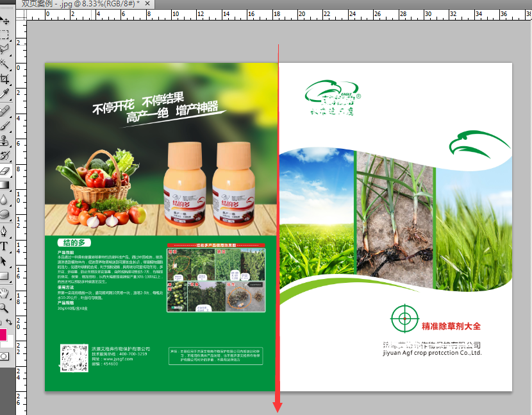Swap foreground and background colors

pyautogui.click(x=9, y=322)
